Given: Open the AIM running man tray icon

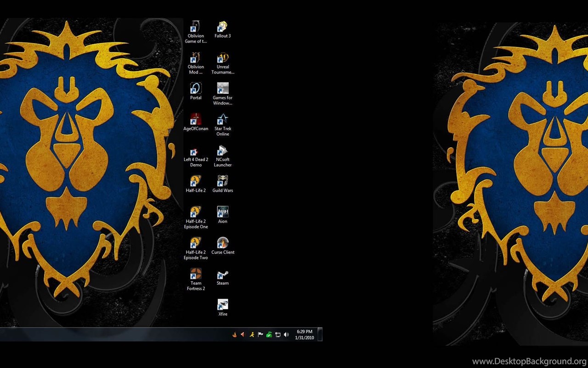Looking at the screenshot, I should [x=252, y=335].
